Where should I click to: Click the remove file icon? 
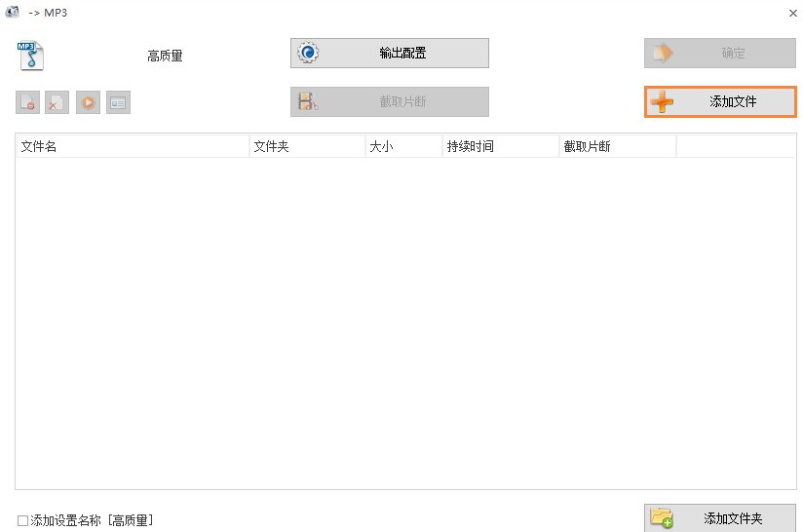coord(27,102)
